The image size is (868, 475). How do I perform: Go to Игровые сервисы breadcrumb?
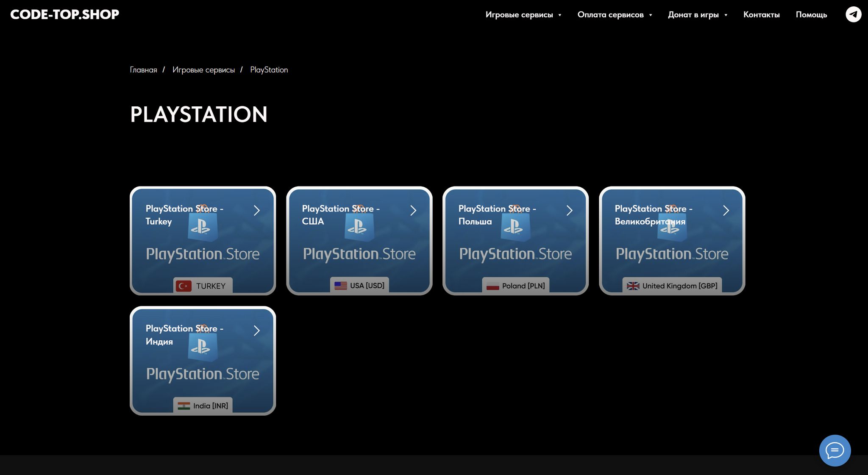[x=203, y=70]
